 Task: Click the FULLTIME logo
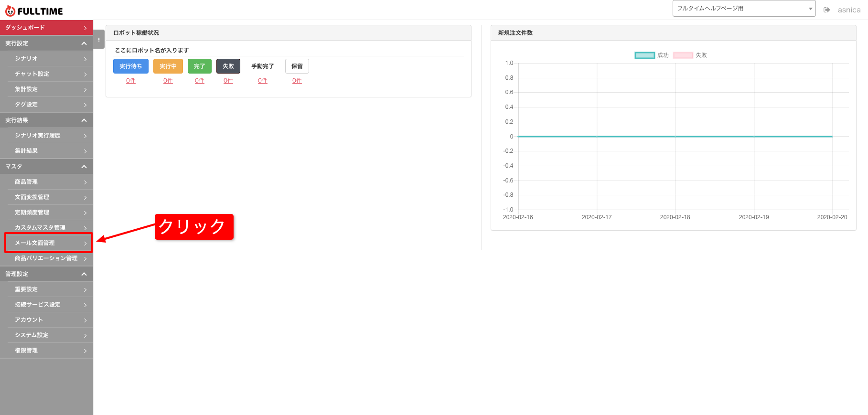pos(34,11)
